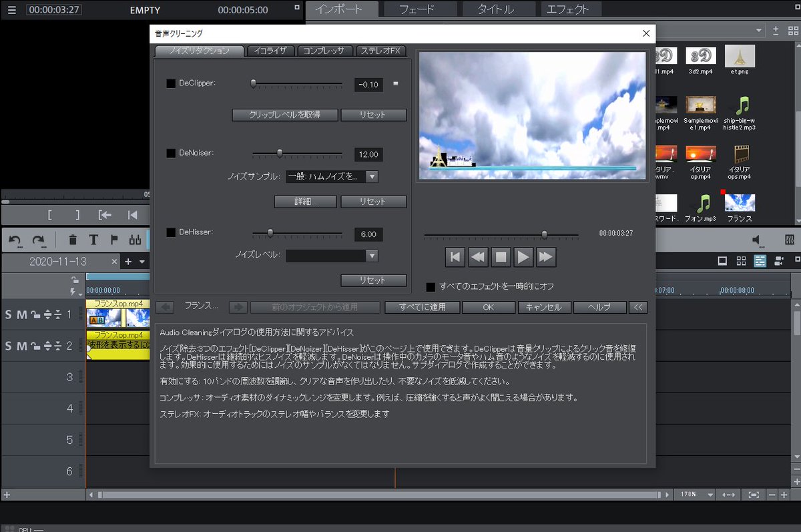Click the 詳細... button
This screenshot has width=801, height=532.
coord(306,201)
